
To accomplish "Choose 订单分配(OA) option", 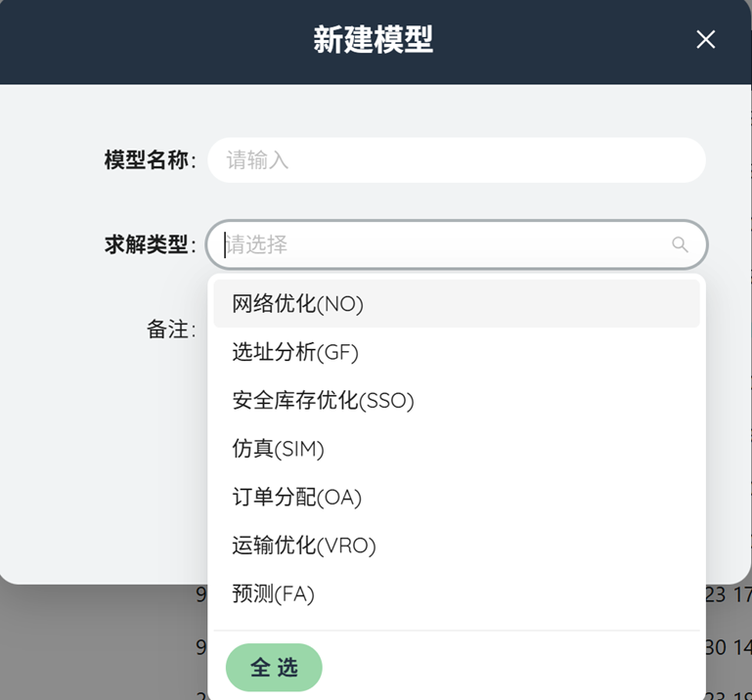I will pos(457,498).
